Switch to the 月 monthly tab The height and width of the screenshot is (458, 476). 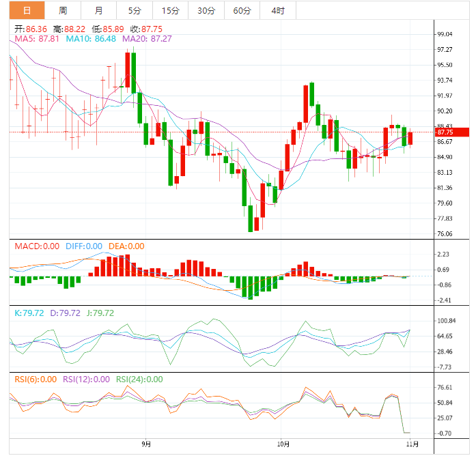click(99, 10)
